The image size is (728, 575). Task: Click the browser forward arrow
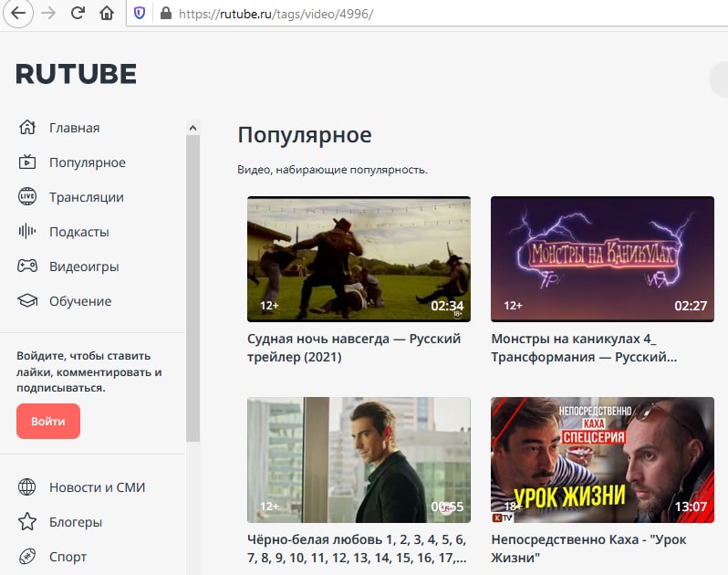coord(48,13)
